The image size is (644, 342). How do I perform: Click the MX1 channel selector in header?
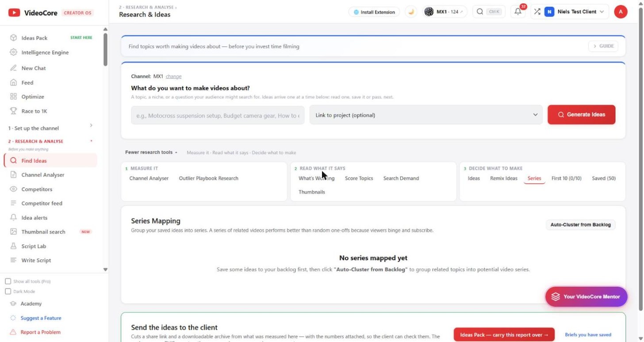tap(445, 12)
